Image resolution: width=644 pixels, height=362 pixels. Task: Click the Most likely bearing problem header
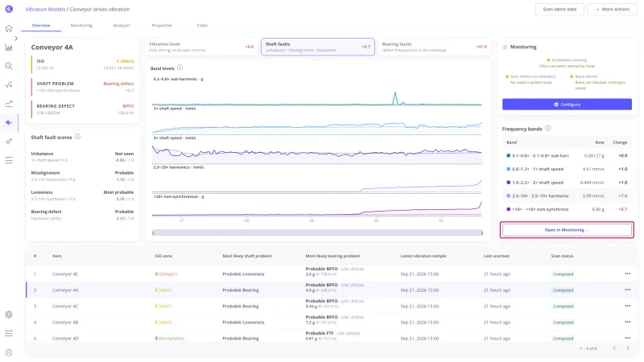tap(332, 256)
